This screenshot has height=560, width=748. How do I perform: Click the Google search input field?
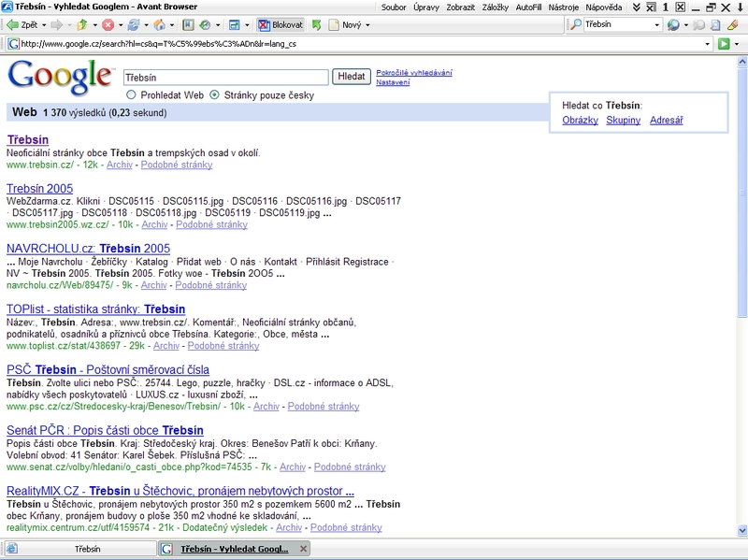[226, 78]
